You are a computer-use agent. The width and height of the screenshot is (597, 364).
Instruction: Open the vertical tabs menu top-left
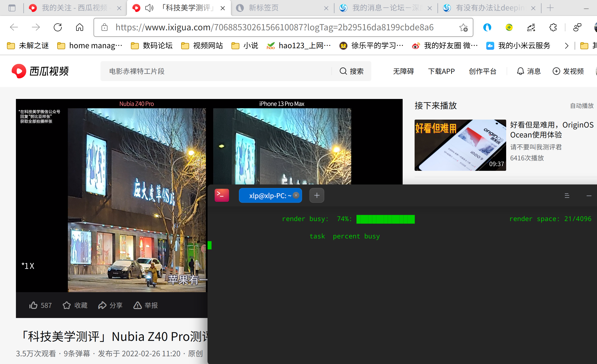pos(11,8)
